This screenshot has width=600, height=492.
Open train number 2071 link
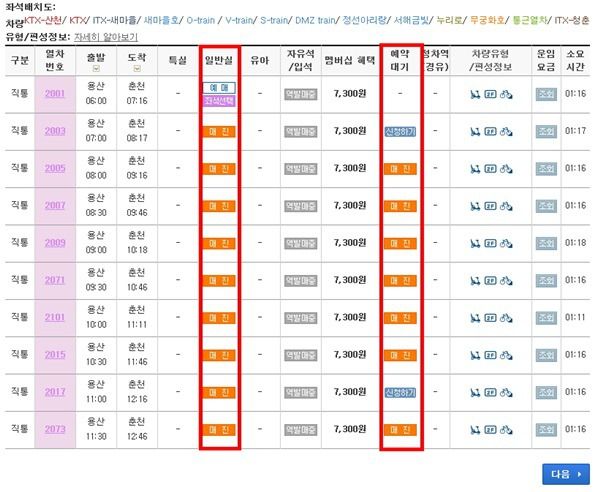point(55,280)
